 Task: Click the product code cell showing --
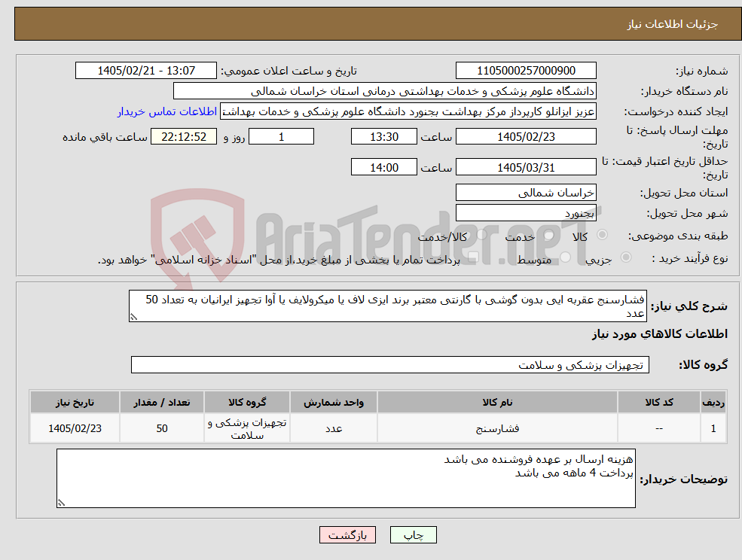click(x=658, y=428)
